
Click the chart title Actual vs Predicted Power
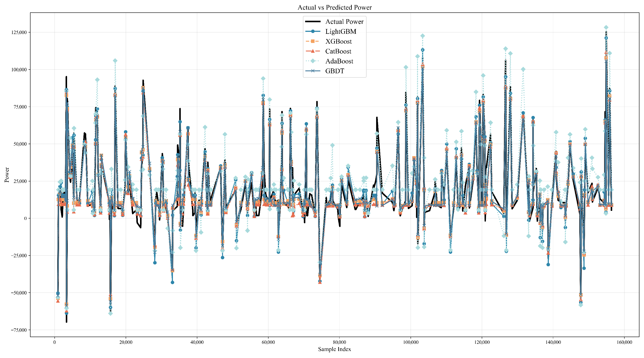335,7
